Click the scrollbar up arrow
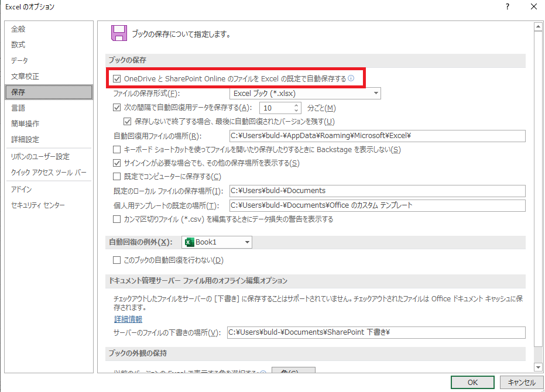 click(x=538, y=27)
